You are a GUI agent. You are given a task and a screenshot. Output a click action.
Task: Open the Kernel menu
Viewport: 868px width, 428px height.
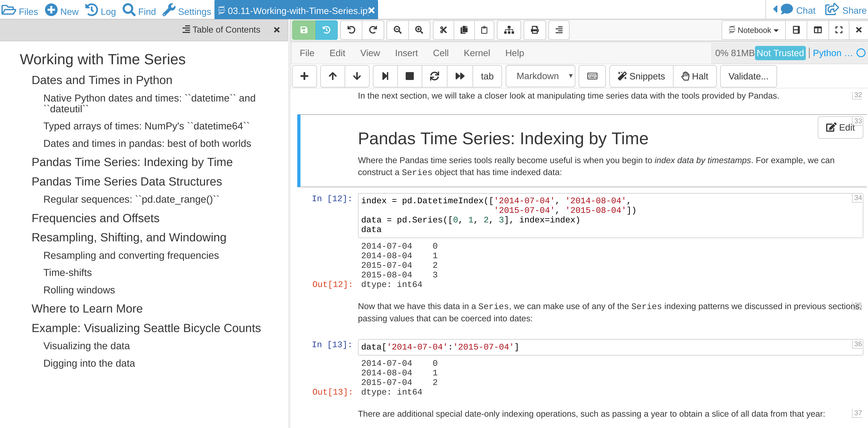[477, 53]
